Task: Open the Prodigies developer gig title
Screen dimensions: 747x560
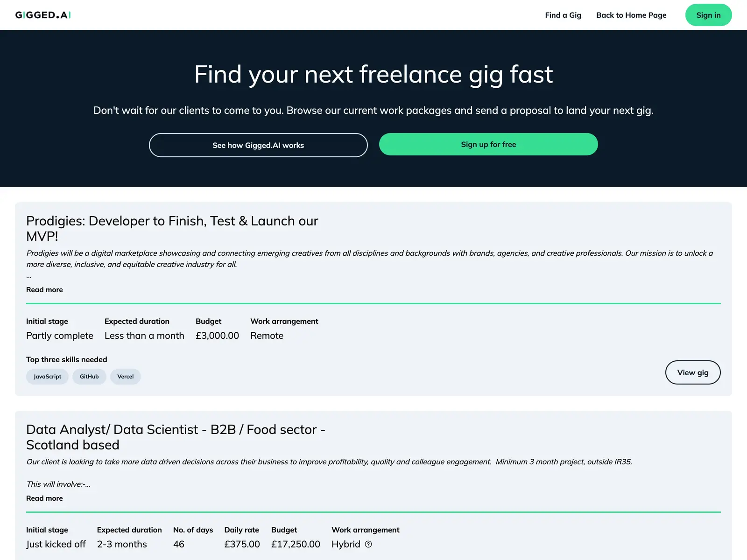Action: coord(172,228)
